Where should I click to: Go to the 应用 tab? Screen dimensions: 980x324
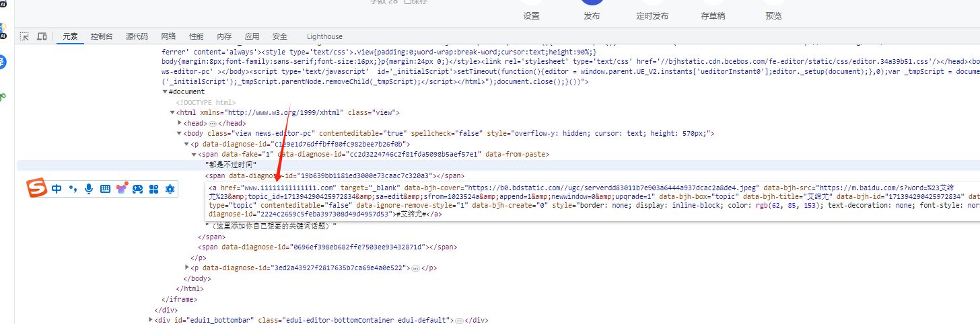(x=252, y=36)
